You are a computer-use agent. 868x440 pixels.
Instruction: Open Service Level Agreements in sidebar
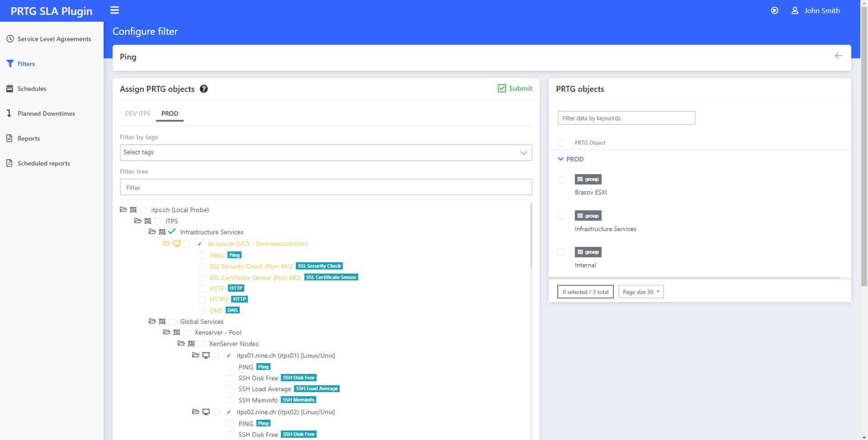click(x=54, y=39)
